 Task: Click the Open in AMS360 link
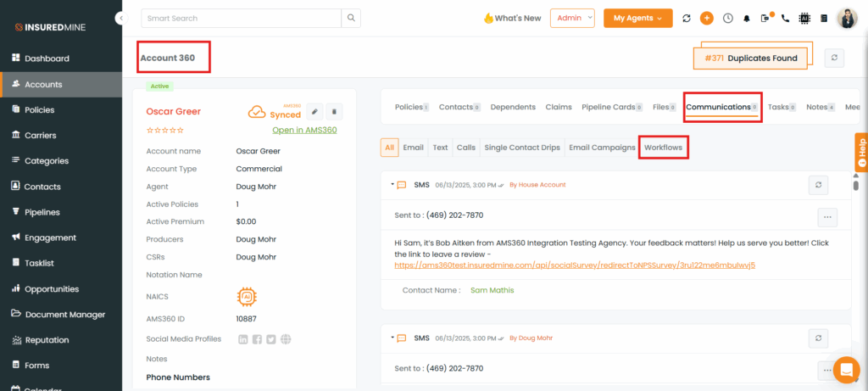304,130
